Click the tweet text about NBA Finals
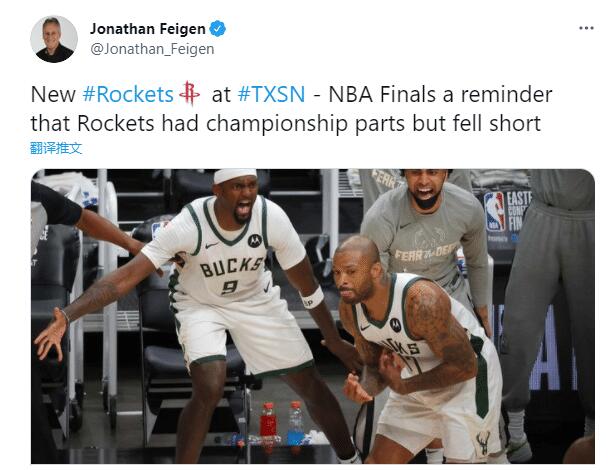 pyautogui.click(x=291, y=109)
